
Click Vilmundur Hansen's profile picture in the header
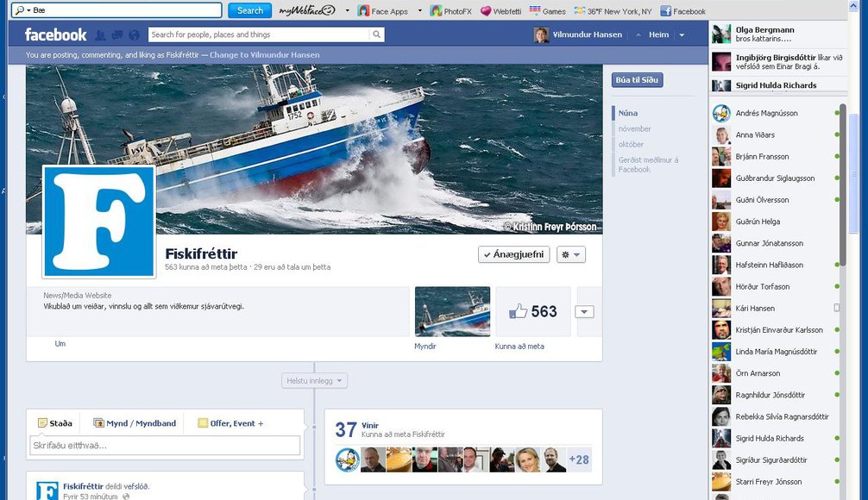click(541, 34)
